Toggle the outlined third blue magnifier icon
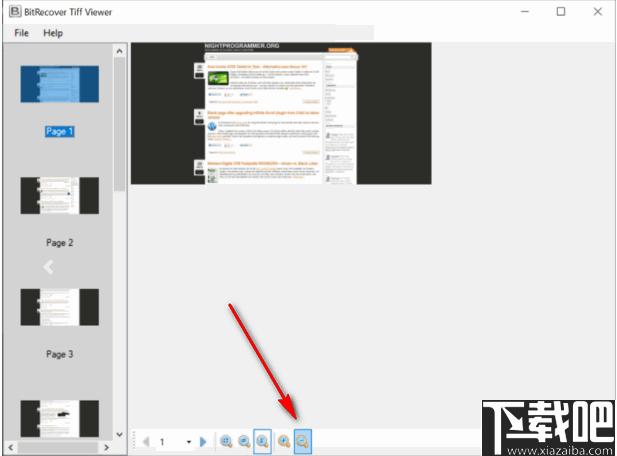The image size is (617, 456). tap(262, 441)
